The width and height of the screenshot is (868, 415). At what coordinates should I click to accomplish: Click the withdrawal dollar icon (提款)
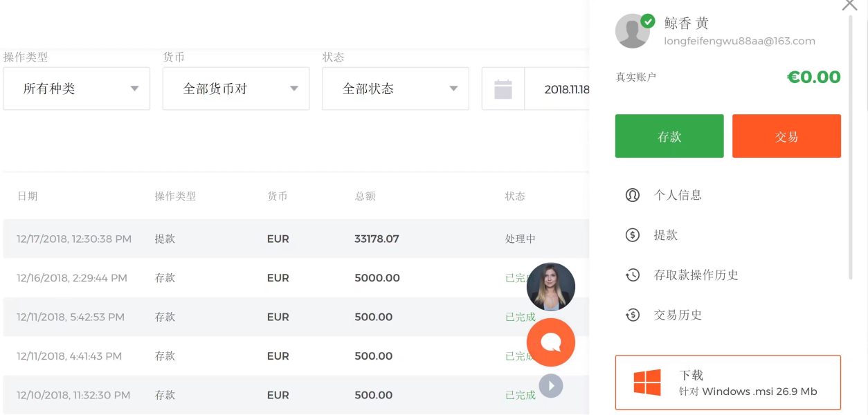pos(632,235)
